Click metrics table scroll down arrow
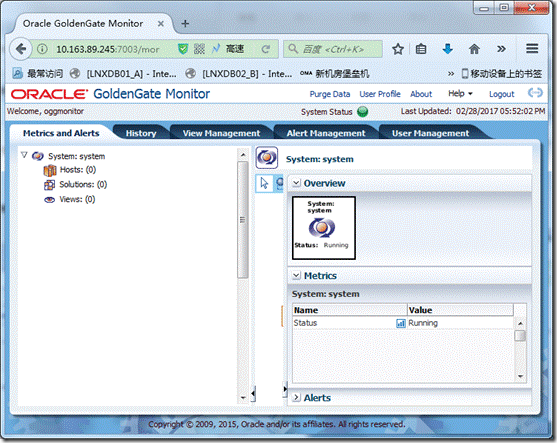 point(520,376)
